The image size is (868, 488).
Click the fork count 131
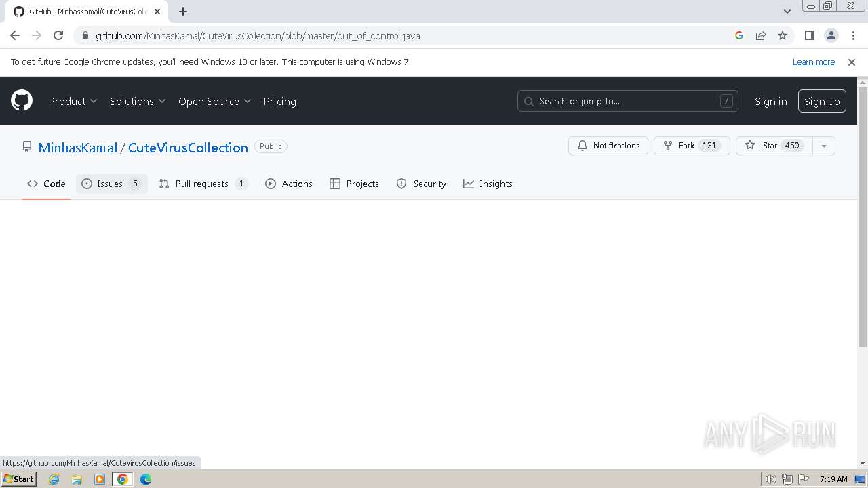click(x=709, y=146)
